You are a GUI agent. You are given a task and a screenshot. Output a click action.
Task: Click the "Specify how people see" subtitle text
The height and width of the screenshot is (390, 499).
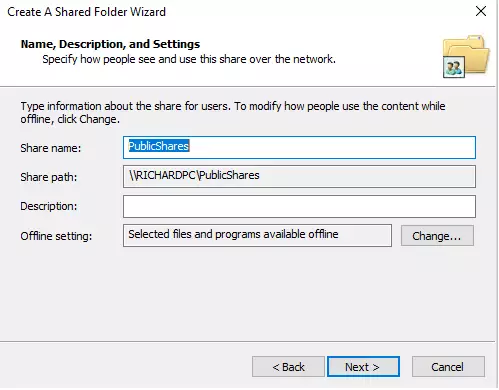(x=189, y=59)
